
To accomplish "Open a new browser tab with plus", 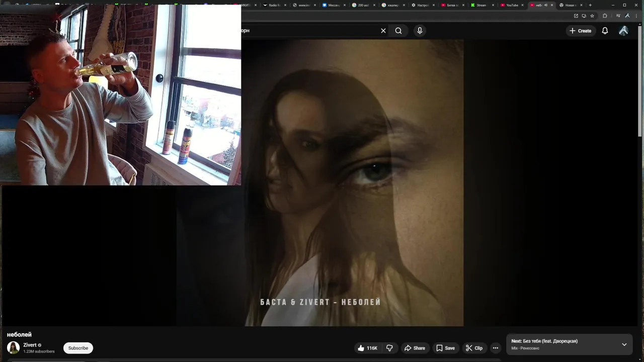I will tap(590, 5).
